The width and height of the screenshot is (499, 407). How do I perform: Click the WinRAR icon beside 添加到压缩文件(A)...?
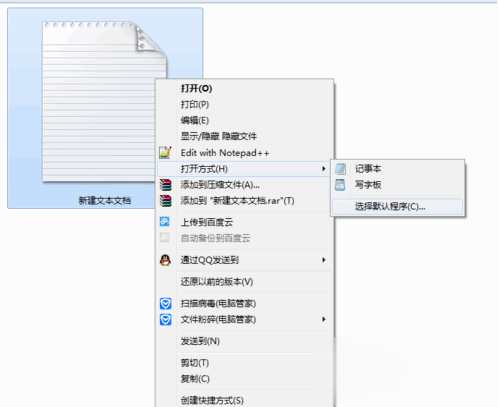[165, 185]
